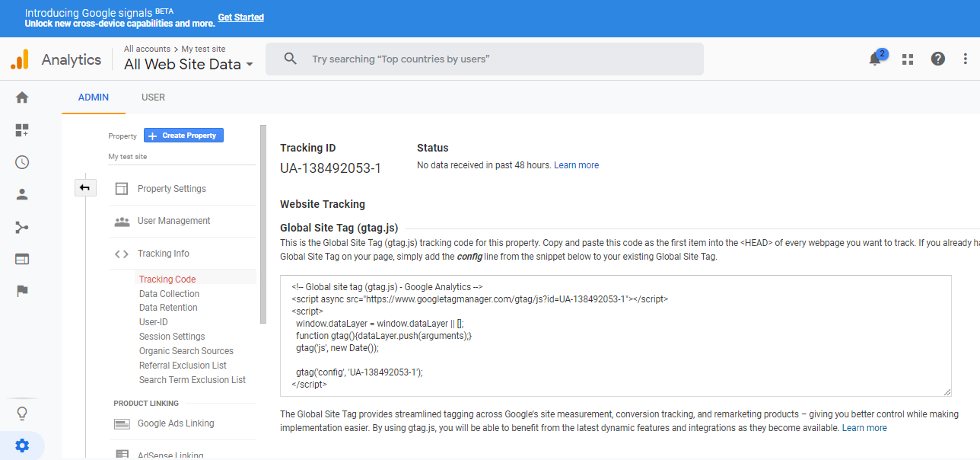Viewport: 980px width, 460px height.
Task: Click the Tracking ID UA-138492053-1 text
Action: click(x=330, y=168)
